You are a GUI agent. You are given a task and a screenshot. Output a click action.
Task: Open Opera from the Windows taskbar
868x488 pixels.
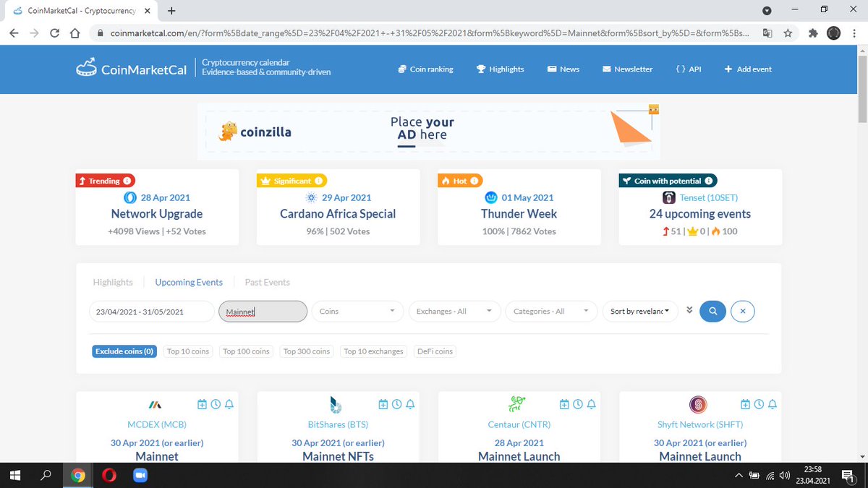[109, 476]
